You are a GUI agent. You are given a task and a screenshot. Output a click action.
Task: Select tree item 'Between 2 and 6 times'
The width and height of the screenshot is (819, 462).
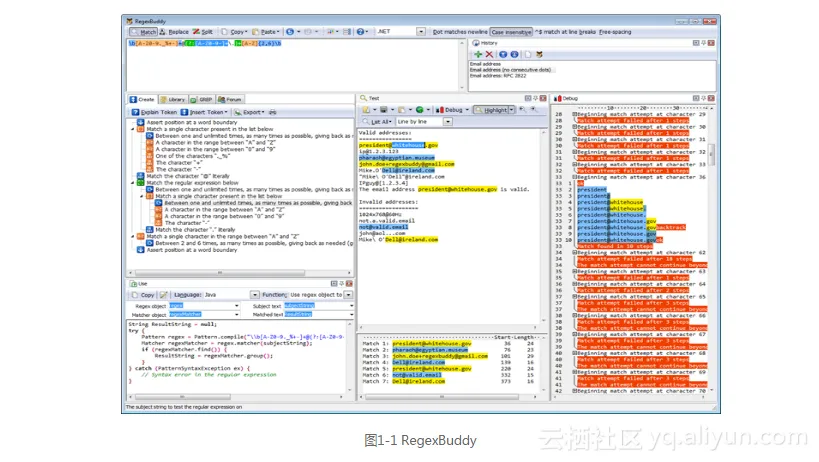254,243
